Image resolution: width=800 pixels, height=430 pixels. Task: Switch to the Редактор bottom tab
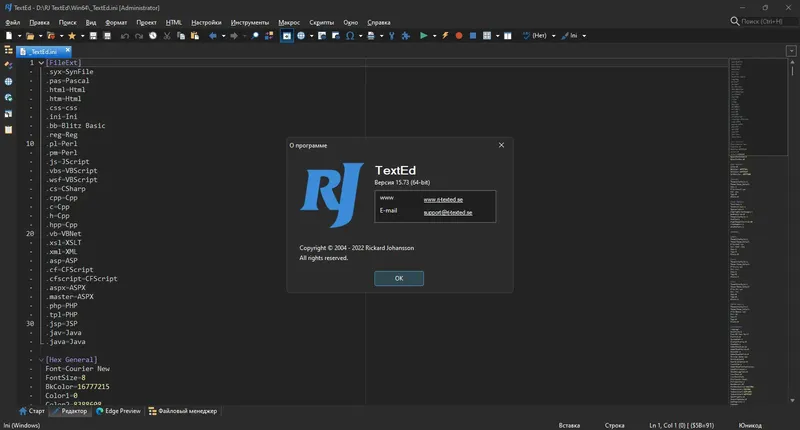tap(69, 411)
